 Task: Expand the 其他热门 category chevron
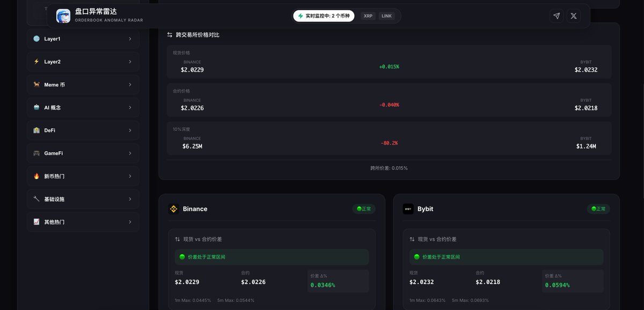click(130, 222)
